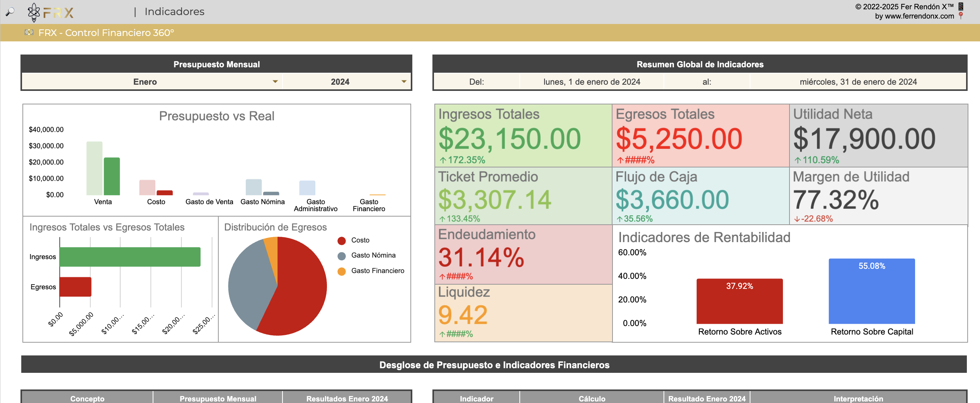Viewport: 980px width, 403px height.
Task: Click the FRX atom logo
Action: (34, 12)
